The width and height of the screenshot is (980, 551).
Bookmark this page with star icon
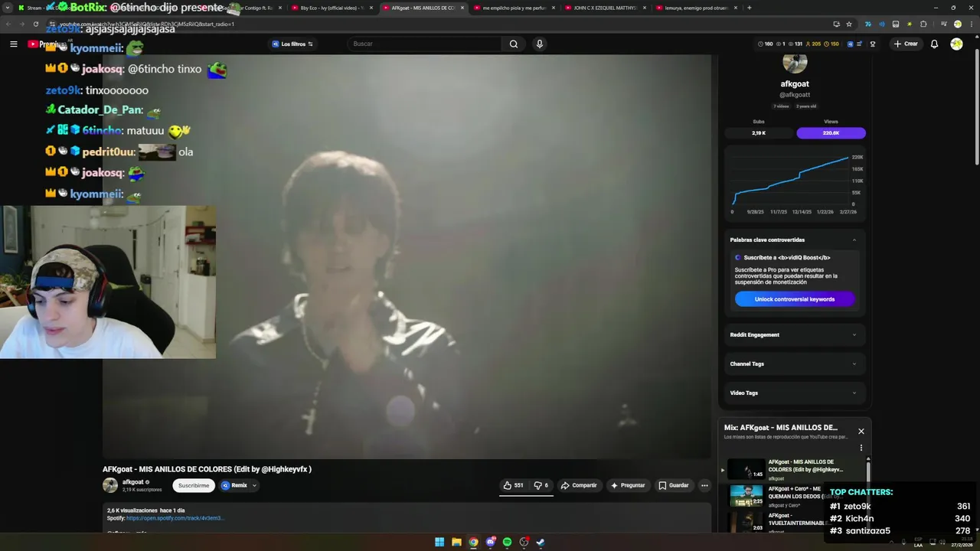[x=848, y=24]
